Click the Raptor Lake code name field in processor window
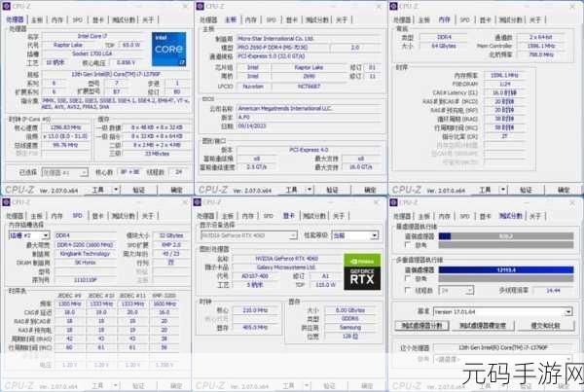Screen dimensions: 584x392 [68, 45]
